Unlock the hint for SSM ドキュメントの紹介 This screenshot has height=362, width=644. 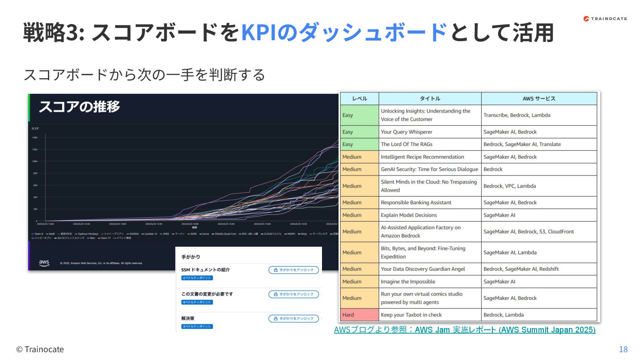coord(294,270)
